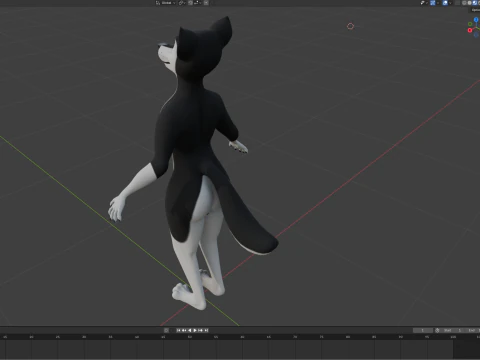The width and height of the screenshot is (480, 360).
Task: Toggle viewport gizmos display
Action: point(433,3)
